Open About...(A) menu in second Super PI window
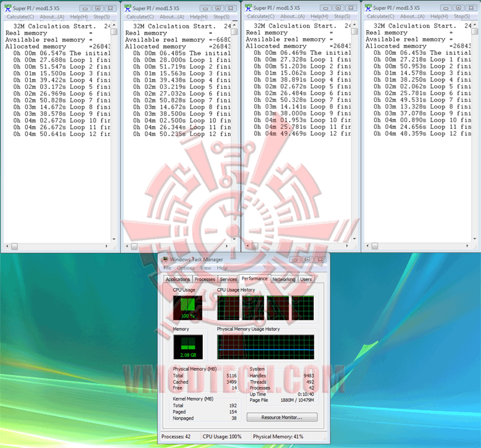 tap(172, 17)
